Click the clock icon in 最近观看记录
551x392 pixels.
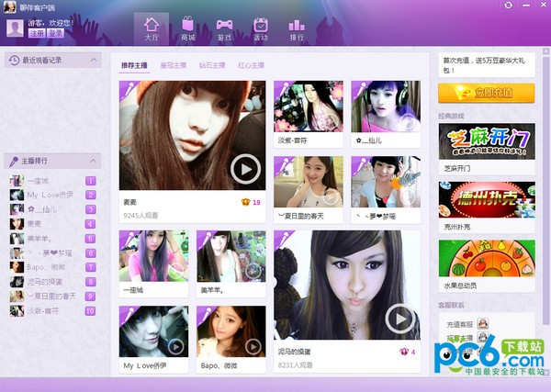(14, 61)
